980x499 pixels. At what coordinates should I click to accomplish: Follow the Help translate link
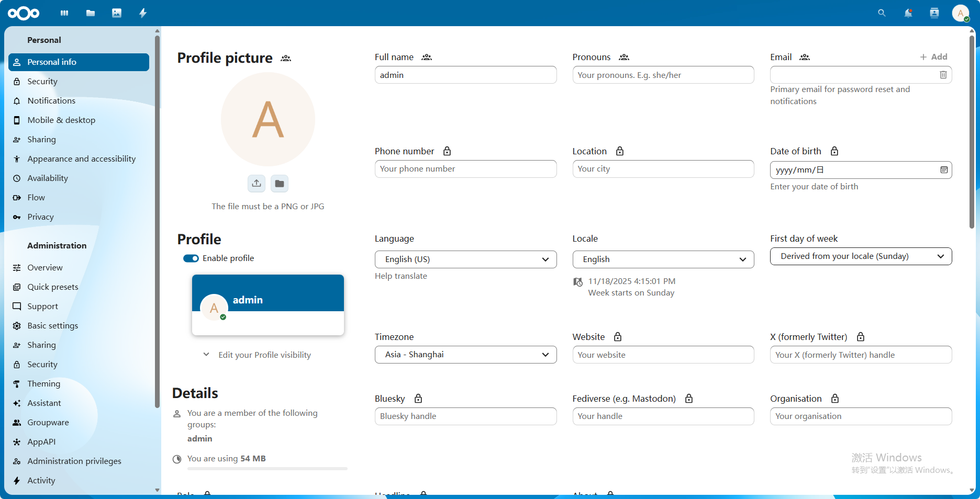401,276
